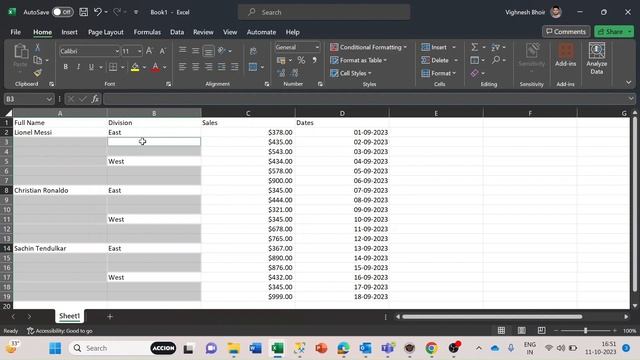This screenshot has width=640, height=360.
Task: Click the Windows Start button
Action: 55,348
